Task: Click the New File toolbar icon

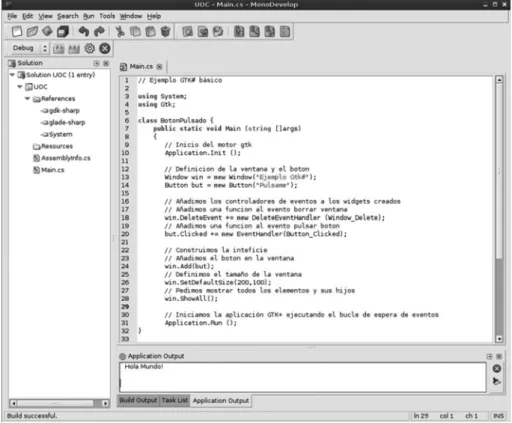Action: [17, 32]
